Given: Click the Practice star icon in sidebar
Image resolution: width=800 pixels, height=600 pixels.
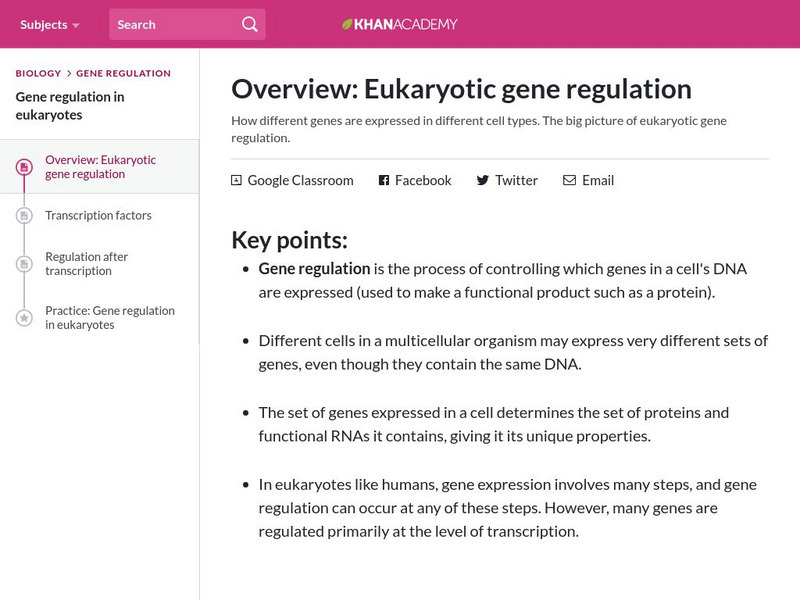Looking at the screenshot, I should pos(24,318).
